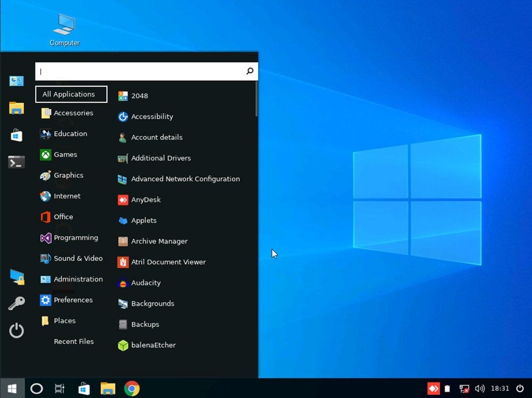
Task: Launch Accessibility settings icon
Action: 123,117
